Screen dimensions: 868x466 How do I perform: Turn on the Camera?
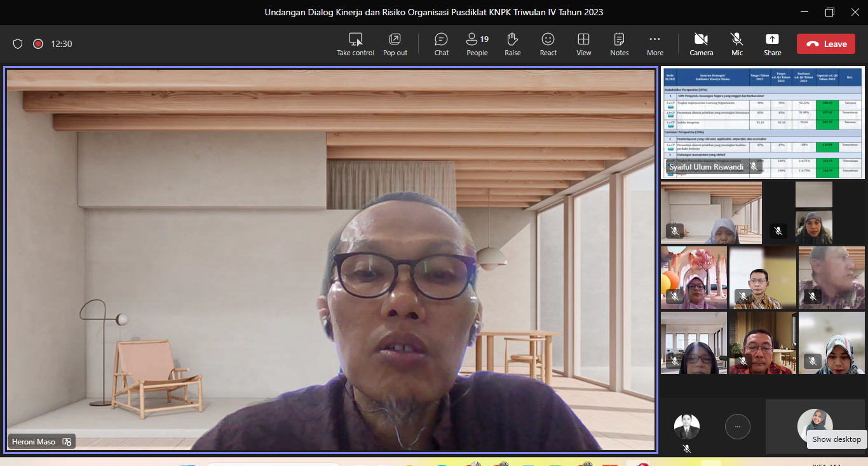(702, 44)
